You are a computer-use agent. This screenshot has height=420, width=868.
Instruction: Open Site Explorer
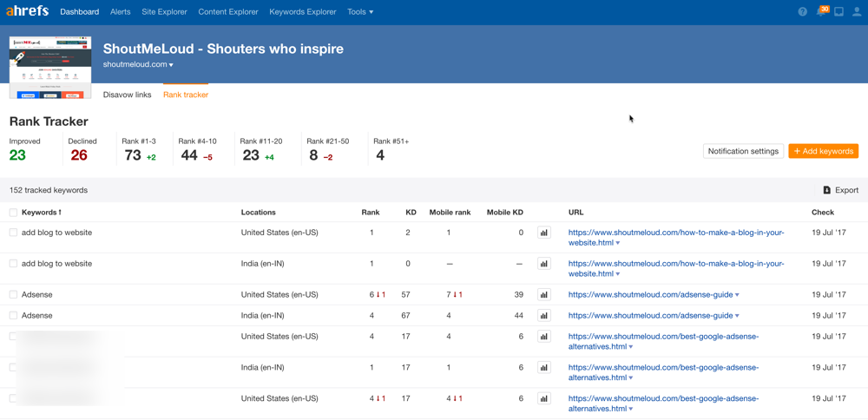point(164,11)
